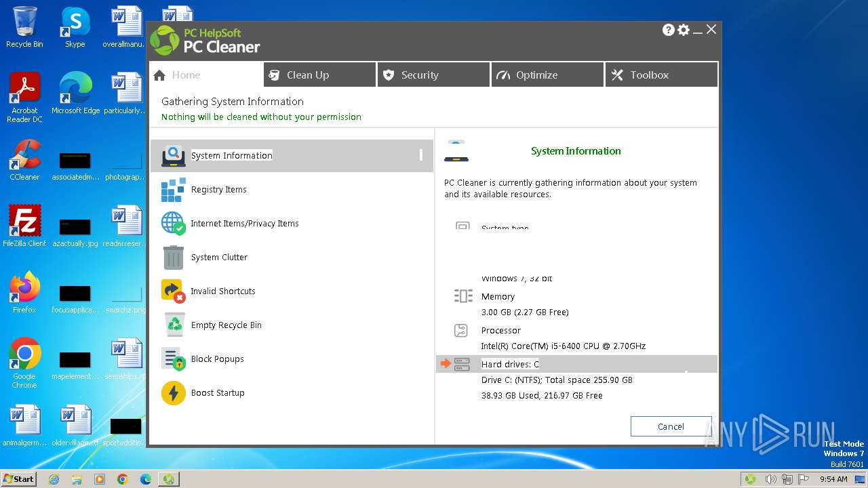Open CCleaner desktop shortcut
This screenshot has height=488, width=868.
(24, 160)
